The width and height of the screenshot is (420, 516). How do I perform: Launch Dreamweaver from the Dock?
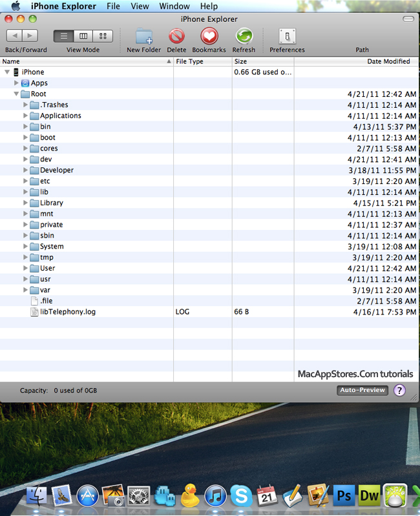tap(370, 495)
